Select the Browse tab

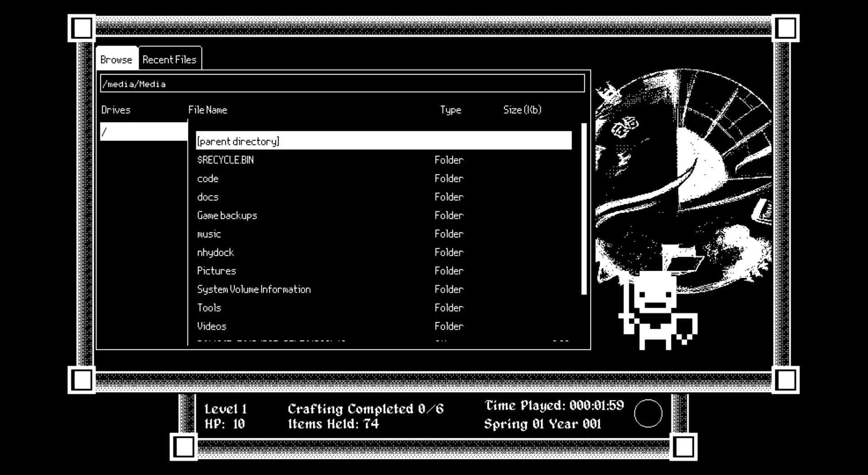coord(117,59)
